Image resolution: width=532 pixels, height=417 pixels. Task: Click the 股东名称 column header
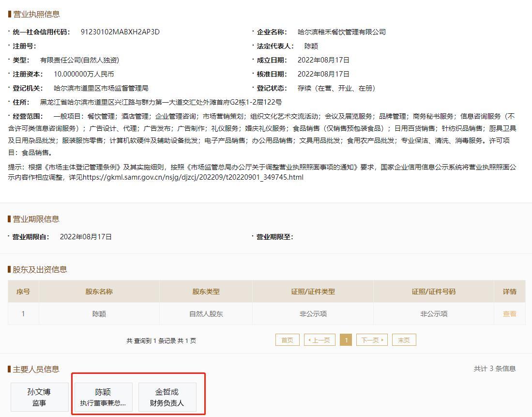(99, 292)
